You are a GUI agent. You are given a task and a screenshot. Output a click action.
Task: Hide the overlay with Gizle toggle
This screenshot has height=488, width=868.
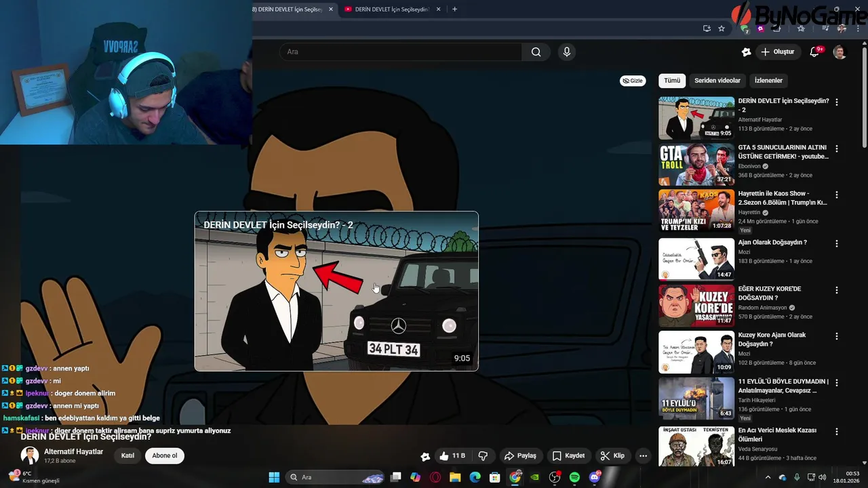(633, 81)
